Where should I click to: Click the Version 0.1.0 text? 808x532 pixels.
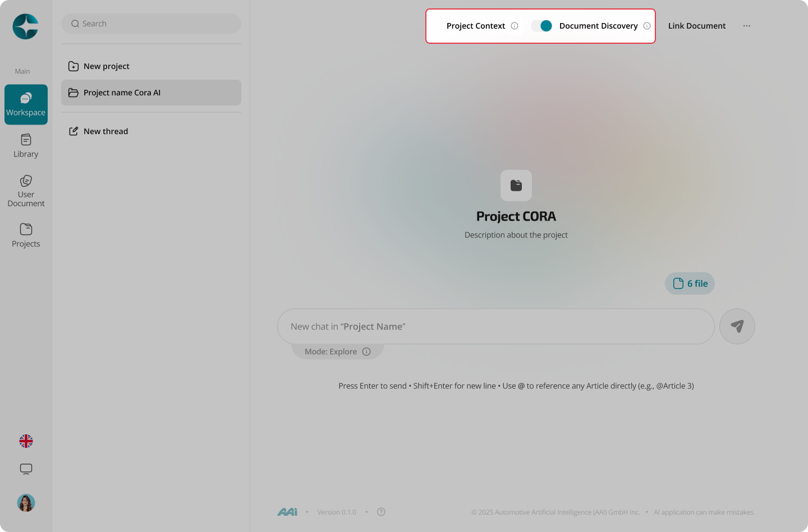[x=337, y=512]
